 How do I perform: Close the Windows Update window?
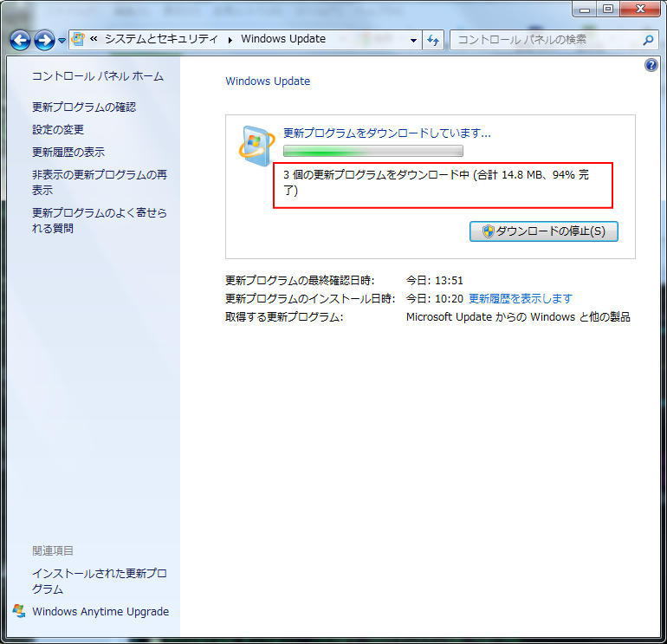(x=640, y=9)
